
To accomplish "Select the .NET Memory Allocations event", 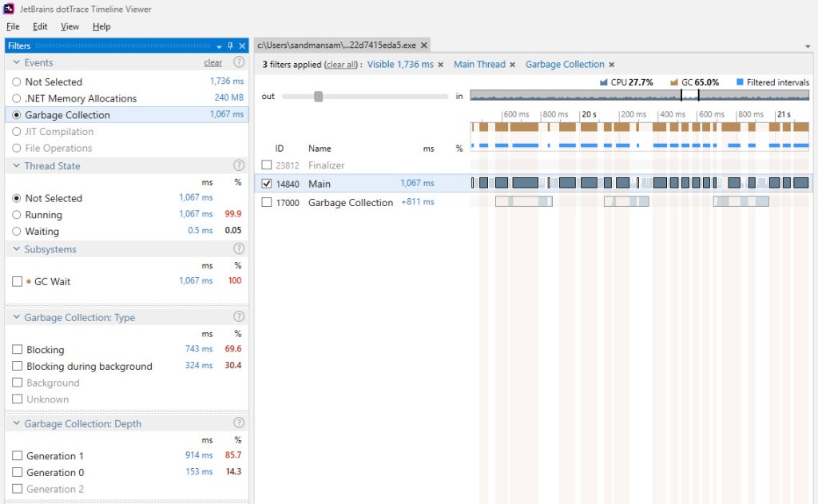I will [17, 98].
